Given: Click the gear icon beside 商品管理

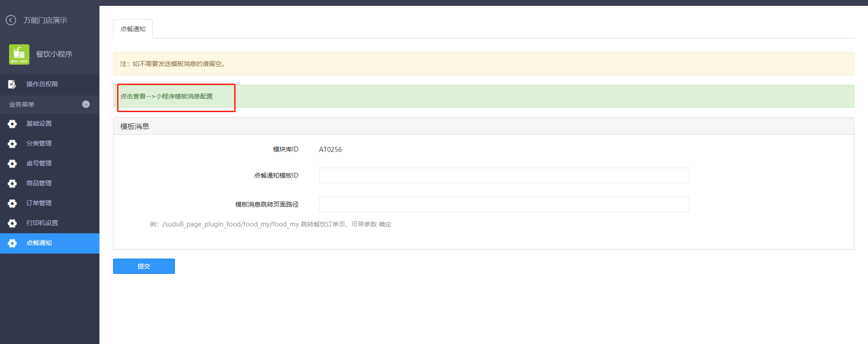Looking at the screenshot, I should 12,184.
